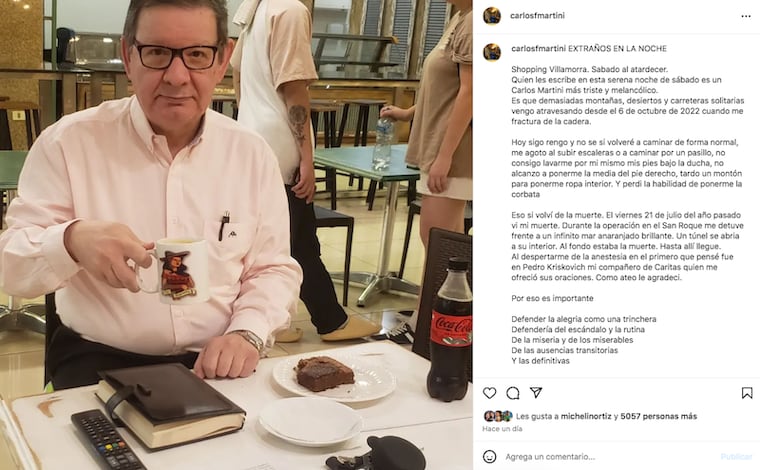Open the three-dot more options menu

pyautogui.click(x=745, y=16)
